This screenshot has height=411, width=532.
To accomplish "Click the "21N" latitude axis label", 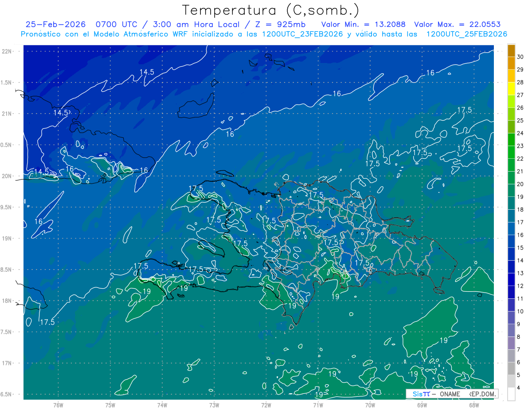I will 7,114.
